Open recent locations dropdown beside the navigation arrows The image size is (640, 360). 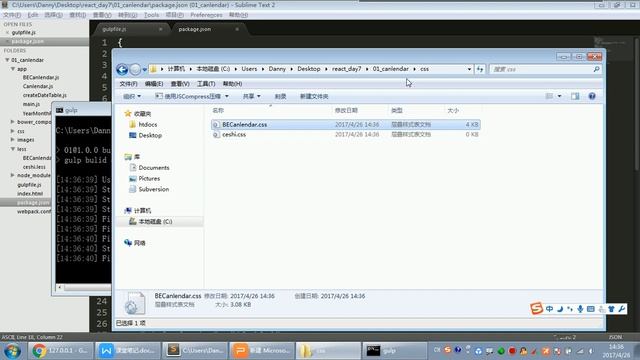coord(144,70)
